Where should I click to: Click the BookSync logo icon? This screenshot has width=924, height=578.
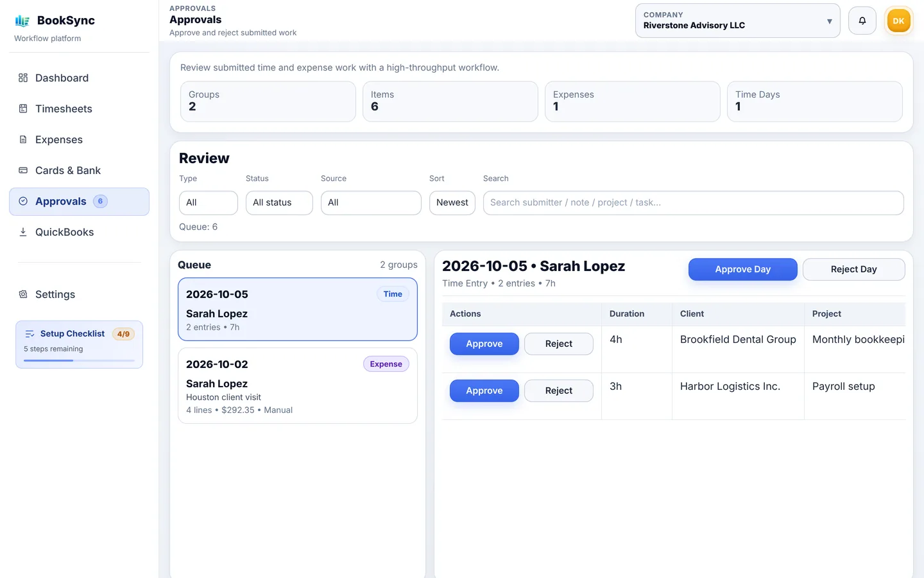click(22, 21)
